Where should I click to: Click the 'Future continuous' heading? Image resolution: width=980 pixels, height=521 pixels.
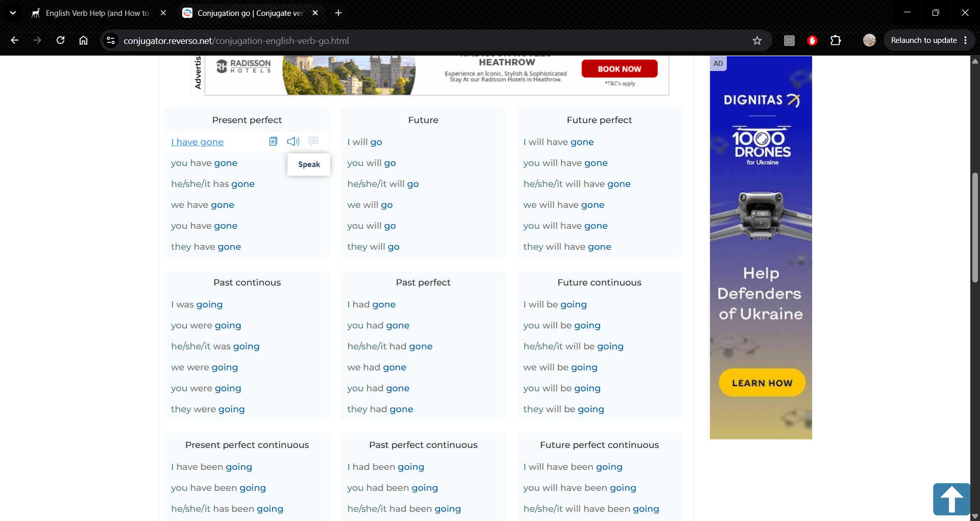click(599, 282)
